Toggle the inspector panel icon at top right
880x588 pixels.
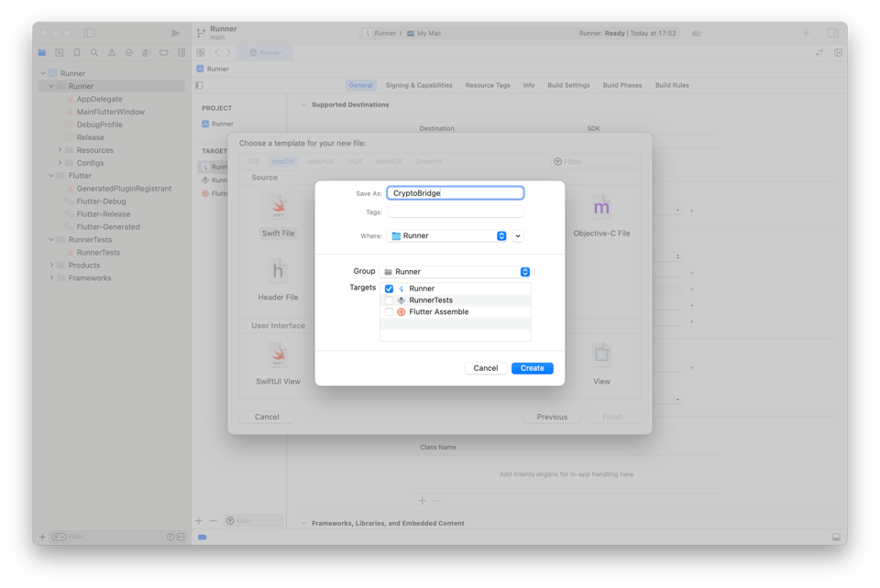(832, 33)
